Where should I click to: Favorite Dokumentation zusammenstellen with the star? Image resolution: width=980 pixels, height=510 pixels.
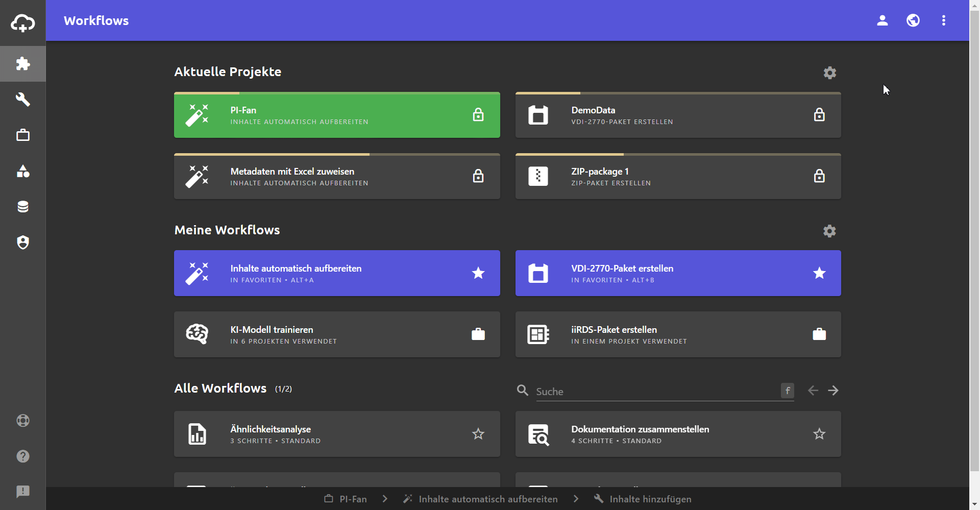click(x=819, y=434)
